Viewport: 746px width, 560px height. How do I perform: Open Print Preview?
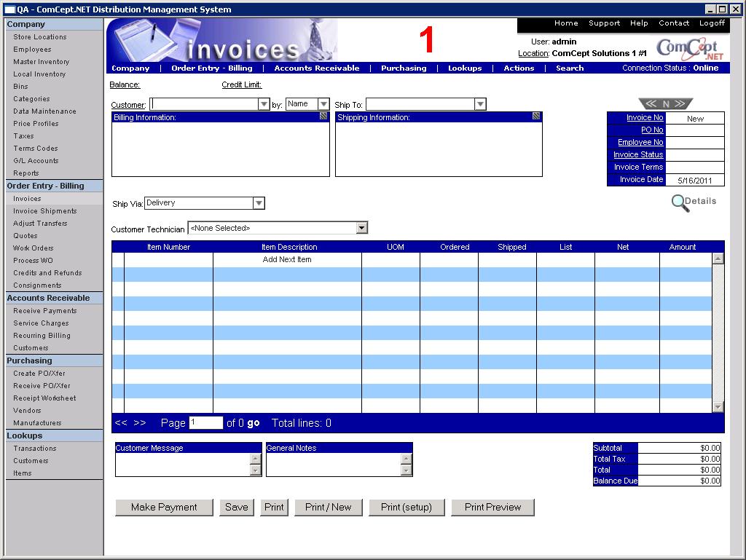(493, 508)
